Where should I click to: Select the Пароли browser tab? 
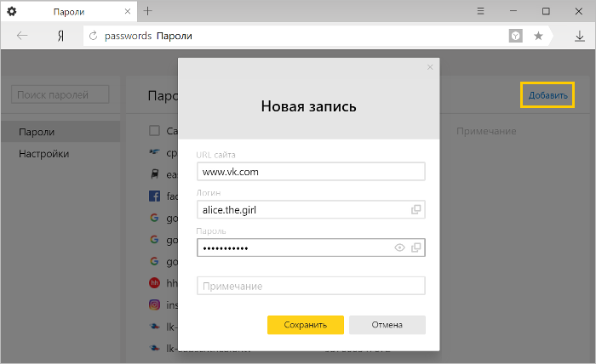tap(69, 12)
